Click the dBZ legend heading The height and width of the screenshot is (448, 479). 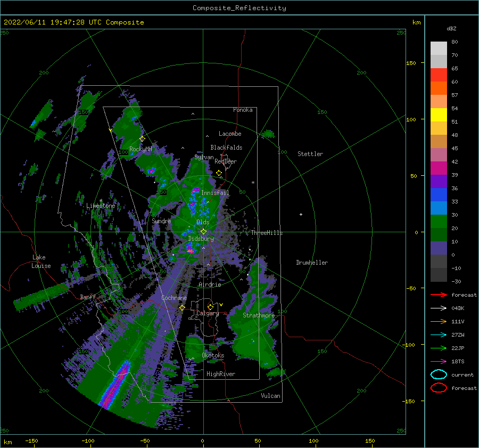pos(451,28)
